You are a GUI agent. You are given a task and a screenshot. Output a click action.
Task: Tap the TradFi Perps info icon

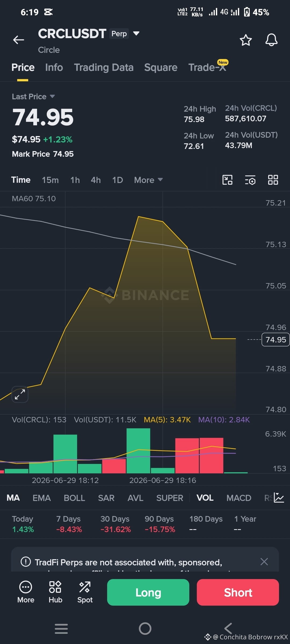pos(26,562)
